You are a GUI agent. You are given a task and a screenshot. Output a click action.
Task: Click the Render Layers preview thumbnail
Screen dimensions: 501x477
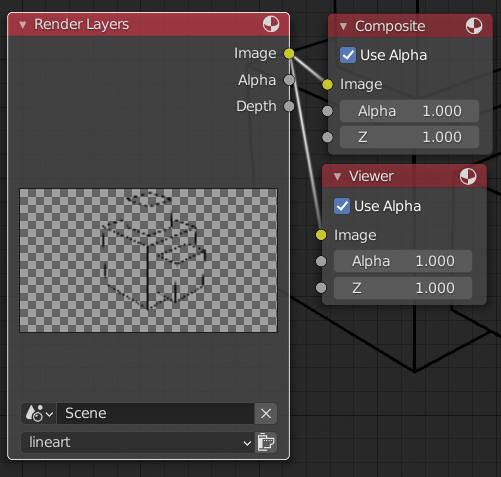tap(148, 260)
